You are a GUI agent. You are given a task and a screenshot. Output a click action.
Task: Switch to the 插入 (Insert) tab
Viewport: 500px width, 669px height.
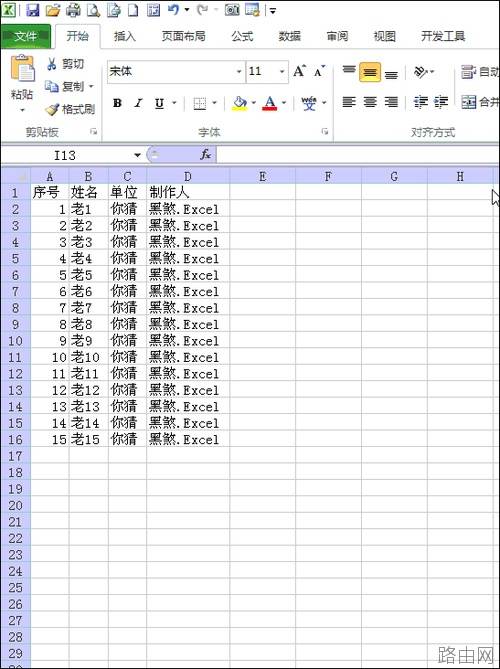pos(125,36)
